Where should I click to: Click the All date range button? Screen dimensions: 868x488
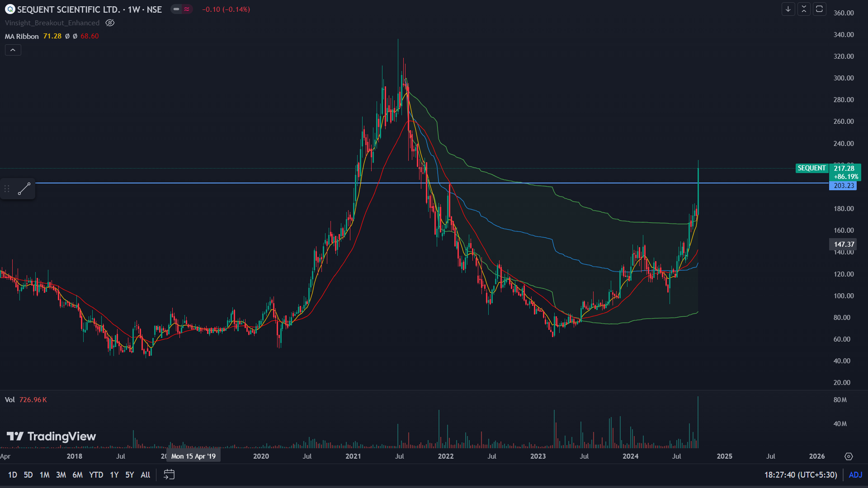145,475
